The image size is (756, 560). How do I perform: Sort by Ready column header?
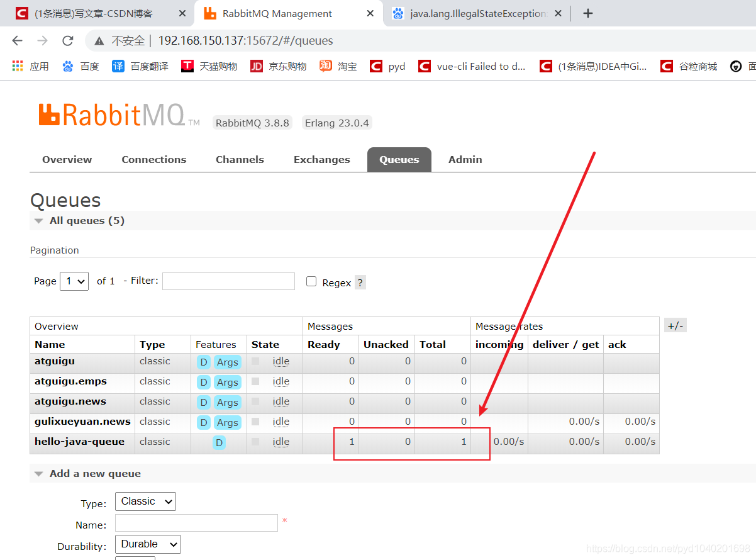coord(323,345)
